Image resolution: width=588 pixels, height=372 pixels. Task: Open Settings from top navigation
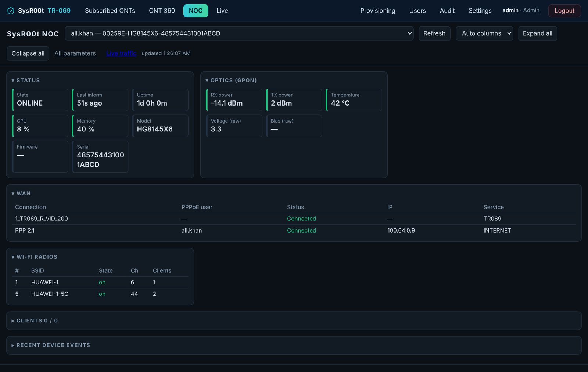pos(480,11)
